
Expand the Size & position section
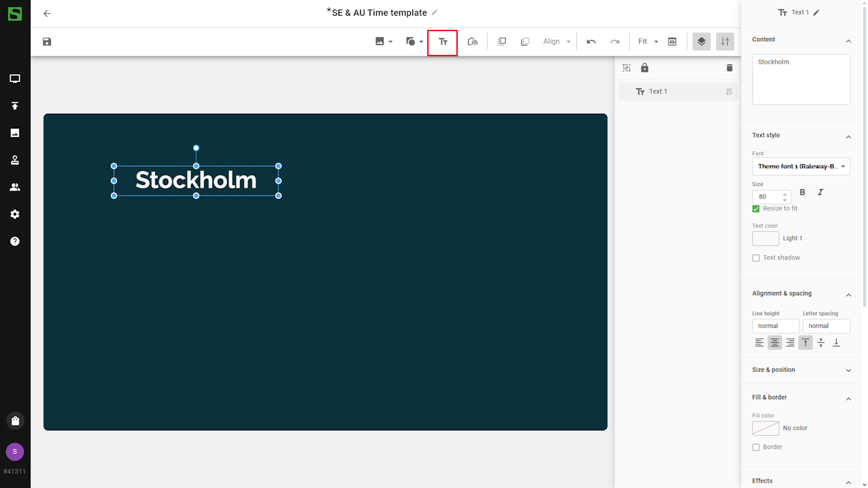801,370
